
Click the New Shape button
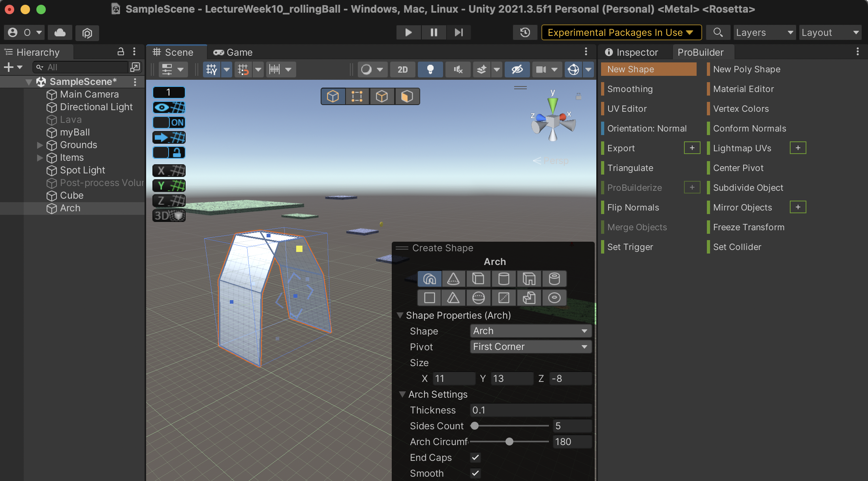[649, 69]
